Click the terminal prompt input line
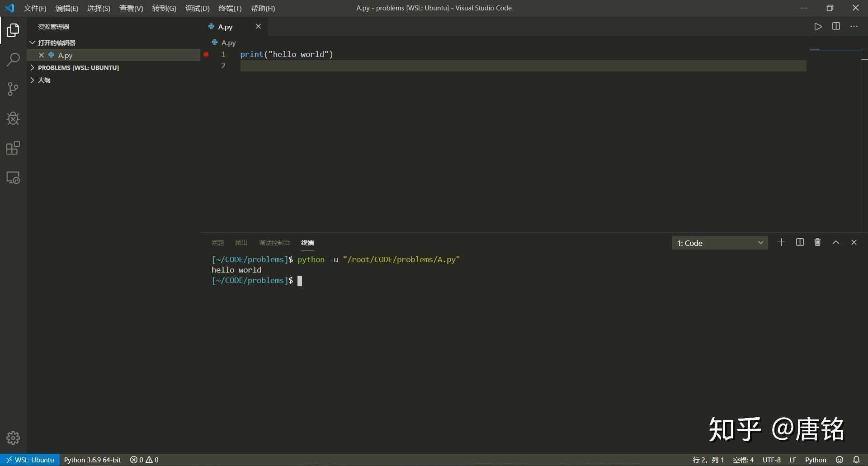Screen dimensions: 868x466 256,281
